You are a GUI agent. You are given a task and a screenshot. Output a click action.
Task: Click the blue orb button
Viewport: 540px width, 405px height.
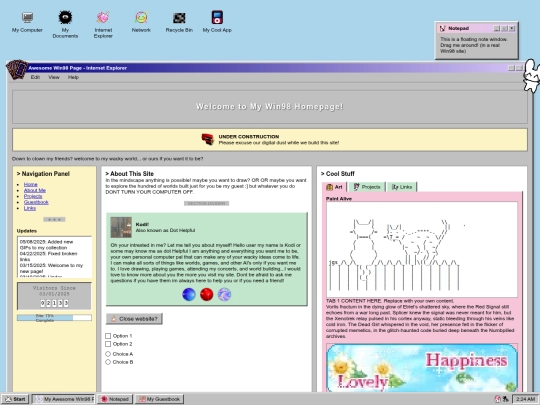pyautogui.click(x=189, y=294)
